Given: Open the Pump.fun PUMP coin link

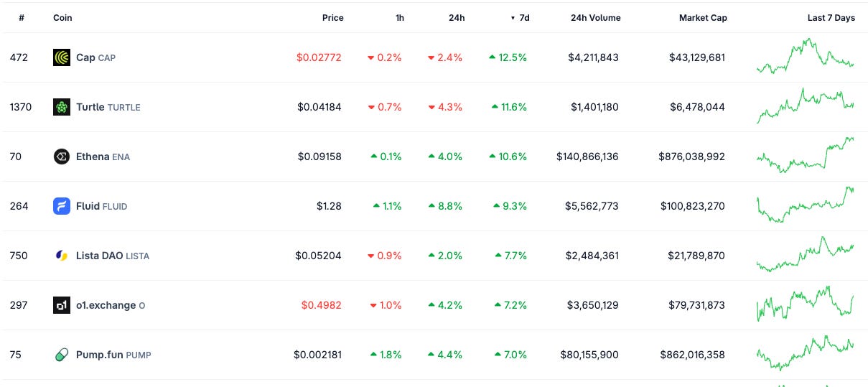Looking at the screenshot, I should click(x=113, y=355).
